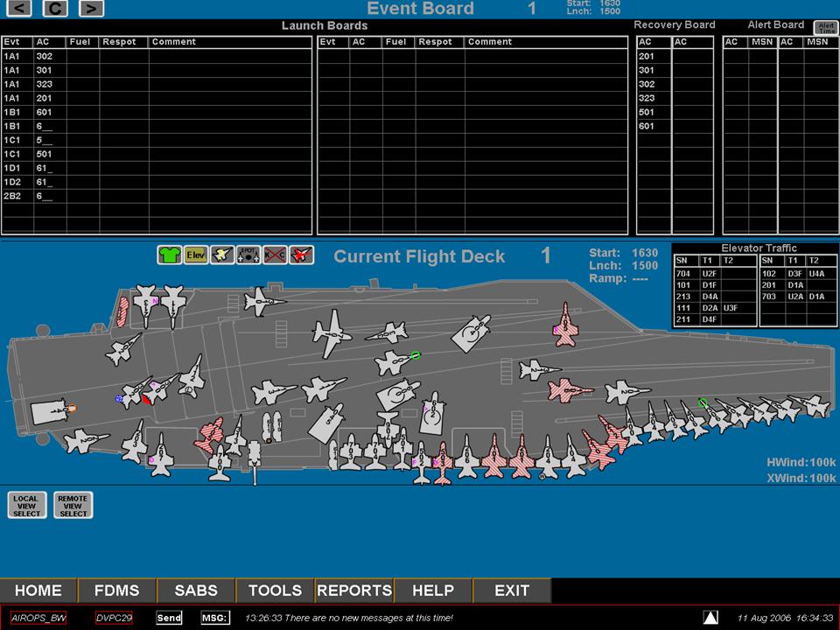Image resolution: width=840 pixels, height=630 pixels.
Task: Click the C button at top left
Action: [56, 9]
